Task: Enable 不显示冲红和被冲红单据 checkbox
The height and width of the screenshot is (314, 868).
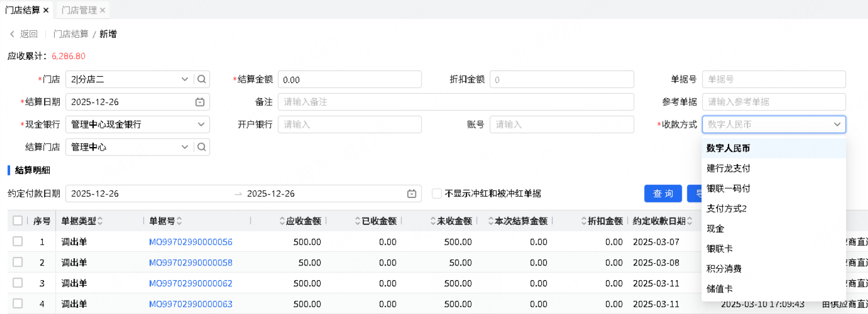Action: coord(437,194)
